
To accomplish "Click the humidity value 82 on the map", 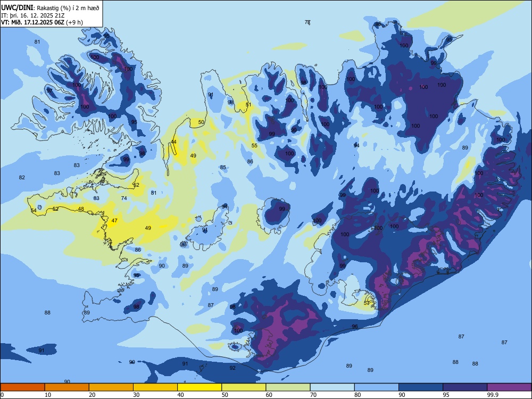I will pyautogui.click(x=22, y=178).
